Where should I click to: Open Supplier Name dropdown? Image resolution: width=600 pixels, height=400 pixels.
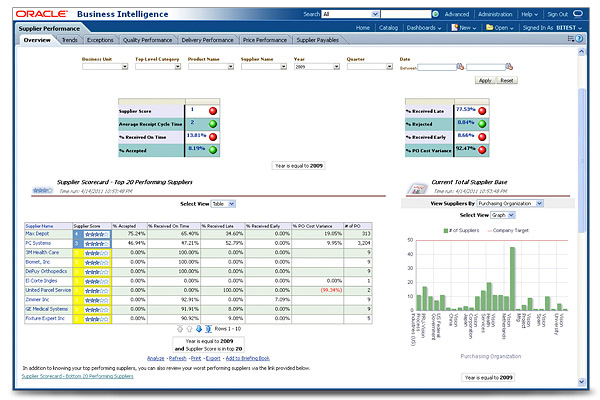[x=283, y=67]
